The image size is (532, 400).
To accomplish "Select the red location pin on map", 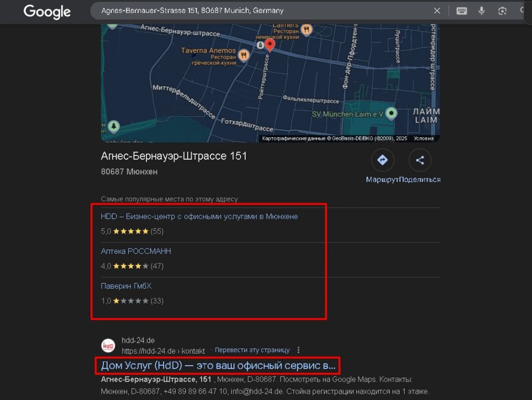I will point(270,45).
